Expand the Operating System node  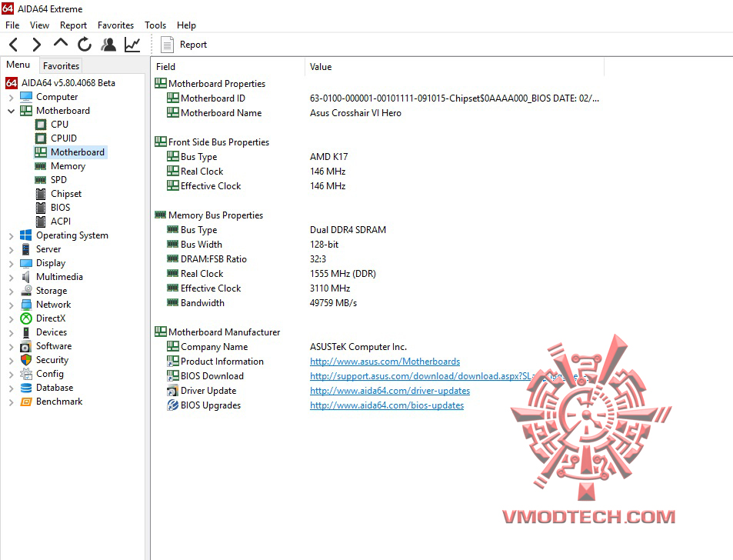click(x=12, y=236)
